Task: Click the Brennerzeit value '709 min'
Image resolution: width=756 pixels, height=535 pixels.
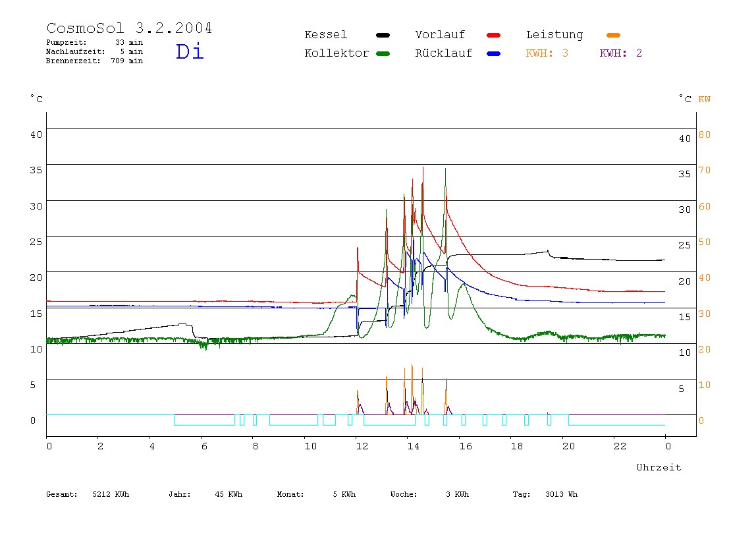Action: (x=127, y=61)
